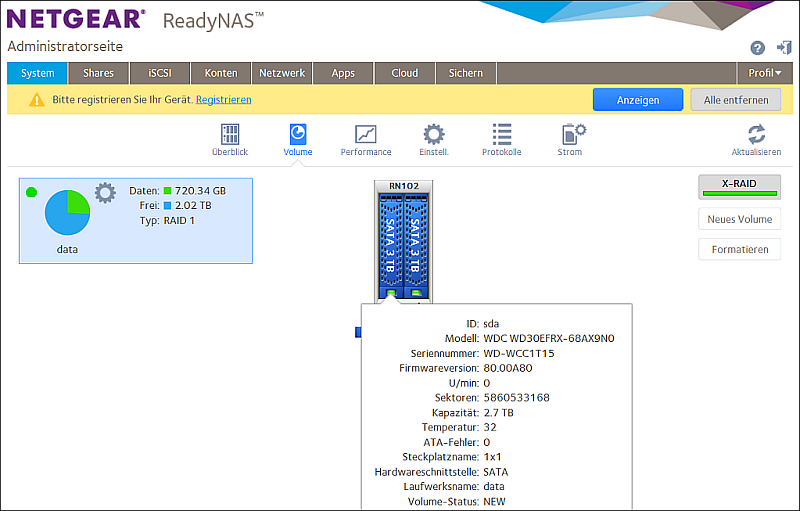Open the help question mark icon

click(757, 48)
